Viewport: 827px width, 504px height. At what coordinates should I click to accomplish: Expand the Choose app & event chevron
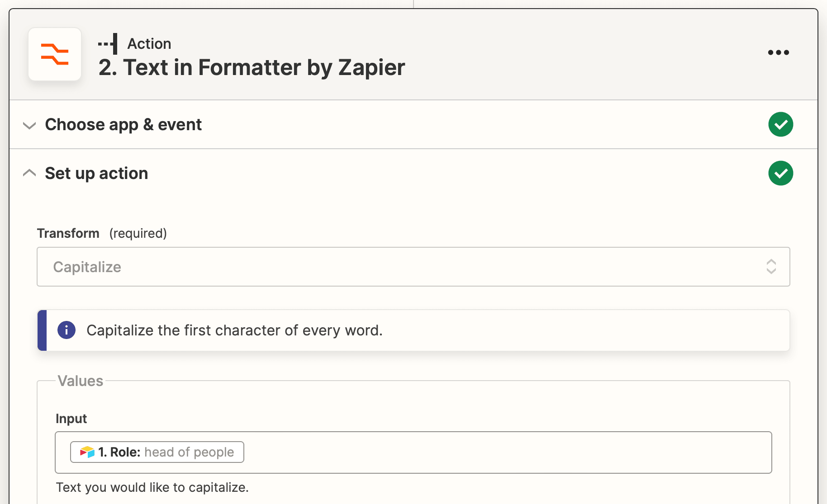pos(29,125)
